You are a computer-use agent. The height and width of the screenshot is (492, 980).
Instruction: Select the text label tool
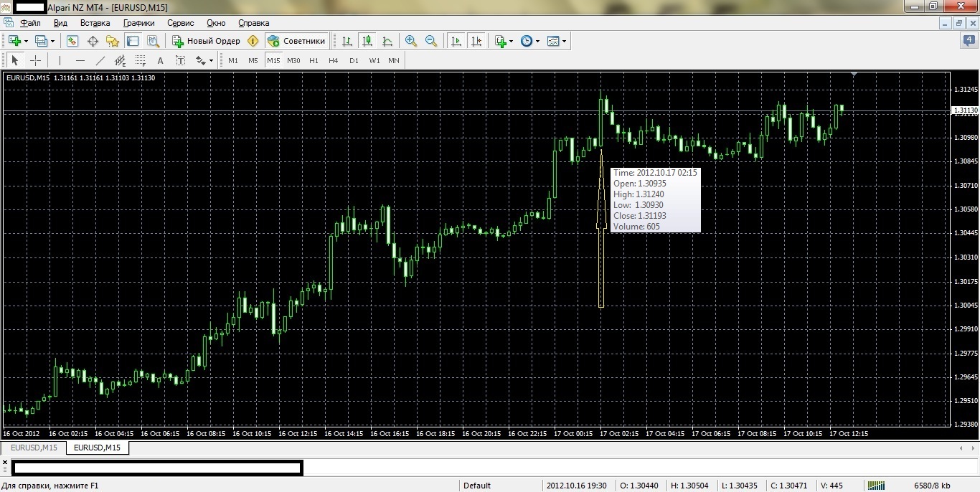point(180,60)
